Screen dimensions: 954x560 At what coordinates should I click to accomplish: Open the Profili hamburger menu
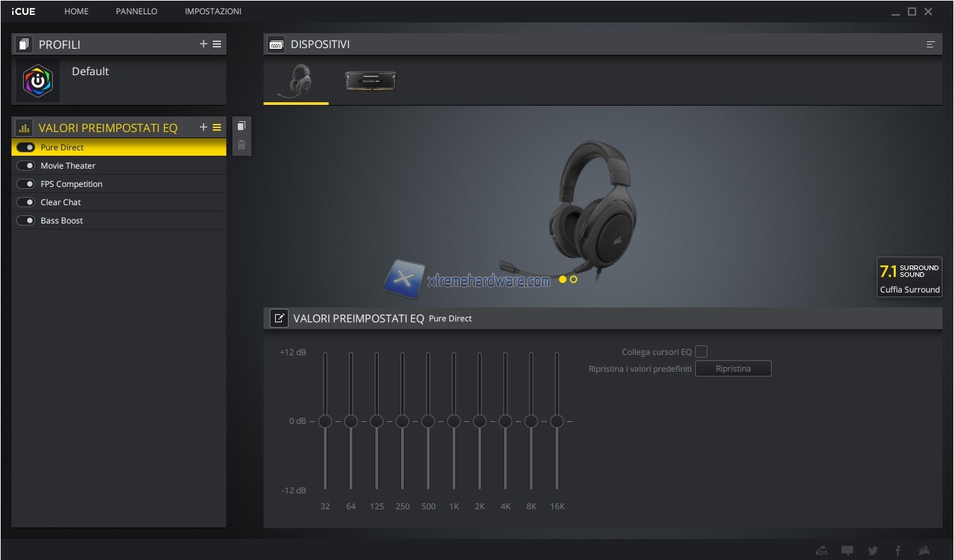pos(217,44)
